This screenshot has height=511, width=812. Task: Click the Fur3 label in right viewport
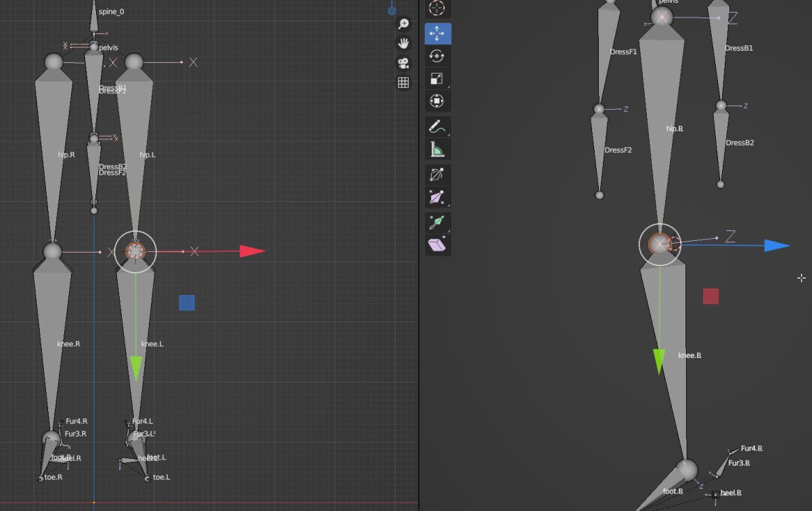point(739,463)
